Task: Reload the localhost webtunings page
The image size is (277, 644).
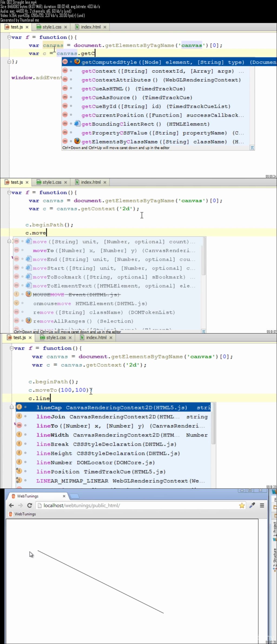Action: pos(30,505)
